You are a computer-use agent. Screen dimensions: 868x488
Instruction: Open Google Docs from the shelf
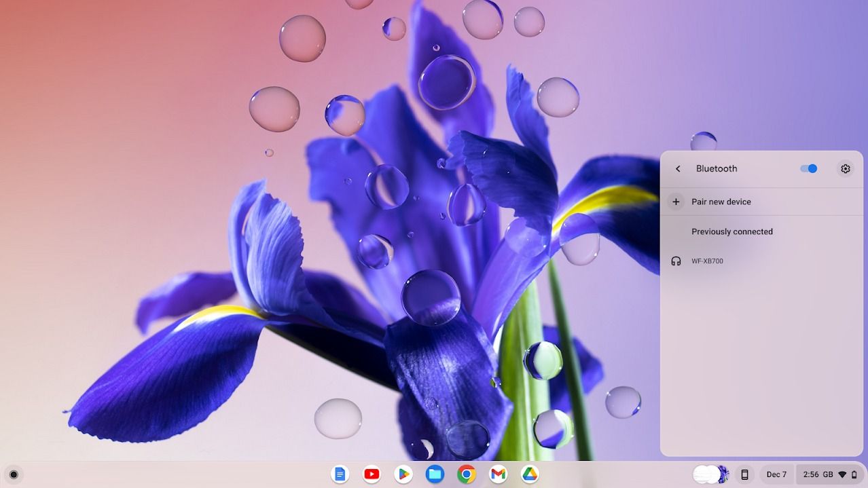click(340, 474)
